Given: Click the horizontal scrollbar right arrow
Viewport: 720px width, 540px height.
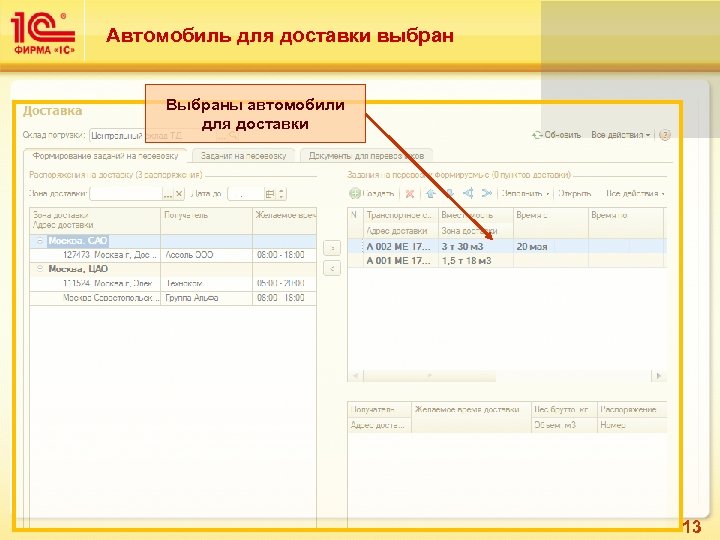Looking at the screenshot, I should [x=658, y=376].
